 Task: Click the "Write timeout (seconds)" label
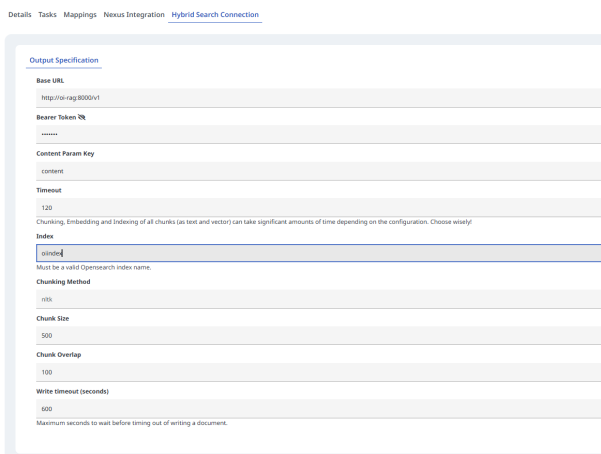click(72, 390)
